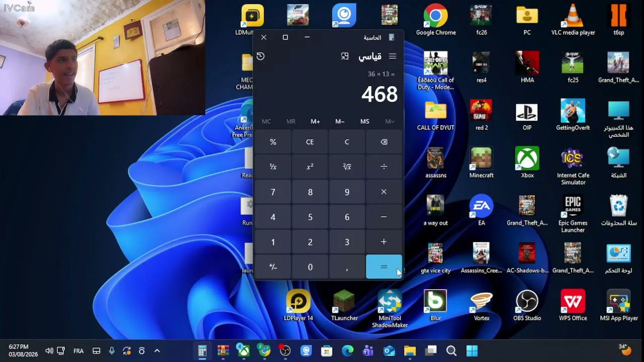
Task: Select the res4 desktop icon
Action: pyautogui.click(x=481, y=68)
